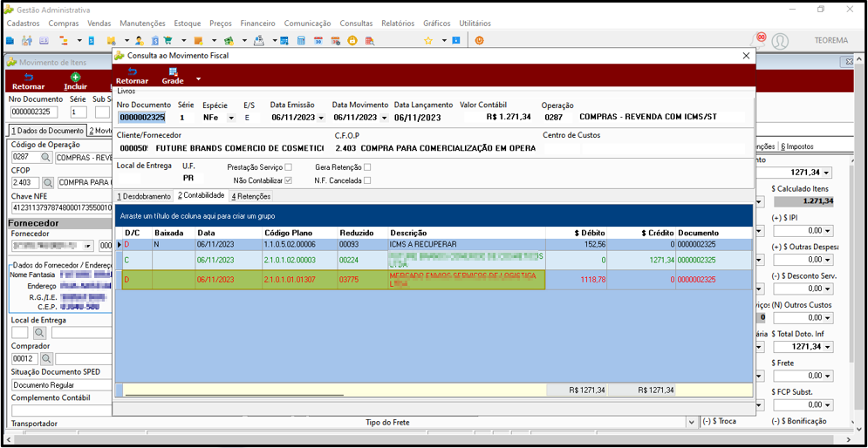Viewport: 868px width, 448px height.
Task: Toggle the Prestação Serviço checkbox
Action: click(288, 167)
